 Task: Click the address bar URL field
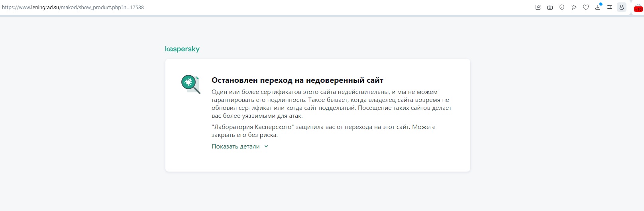tap(73, 7)
